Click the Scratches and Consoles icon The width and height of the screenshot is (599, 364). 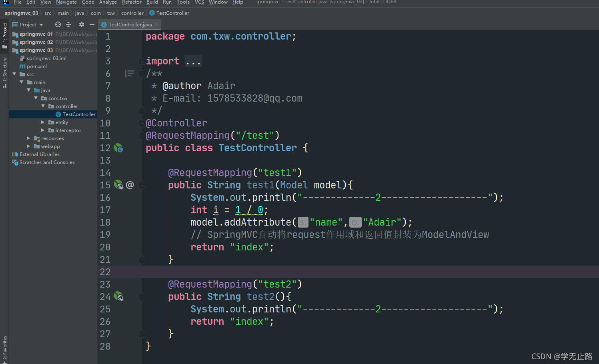pyautogui.click(x=15, y=162)
